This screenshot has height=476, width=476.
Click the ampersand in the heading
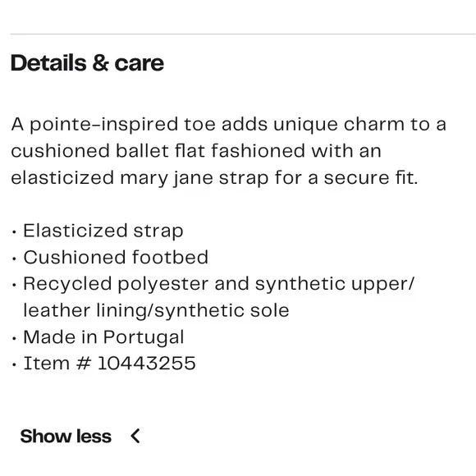[100, 63]
